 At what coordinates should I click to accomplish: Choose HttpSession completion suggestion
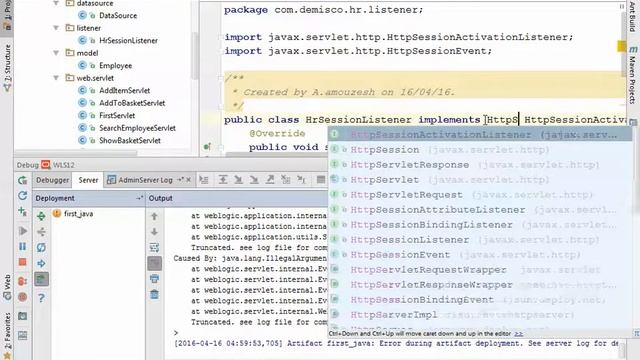[x=480, y=150]
